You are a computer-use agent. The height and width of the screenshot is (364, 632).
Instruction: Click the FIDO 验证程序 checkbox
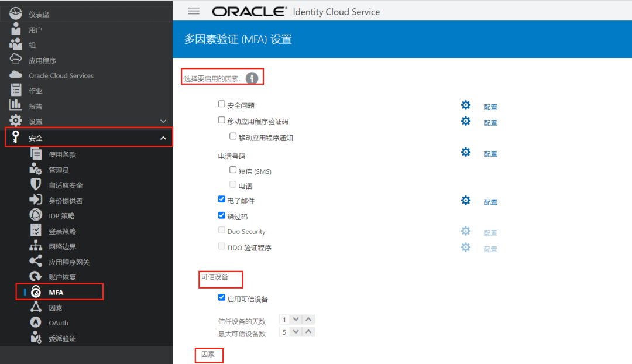pyautogui.click(x=222, y=246)
